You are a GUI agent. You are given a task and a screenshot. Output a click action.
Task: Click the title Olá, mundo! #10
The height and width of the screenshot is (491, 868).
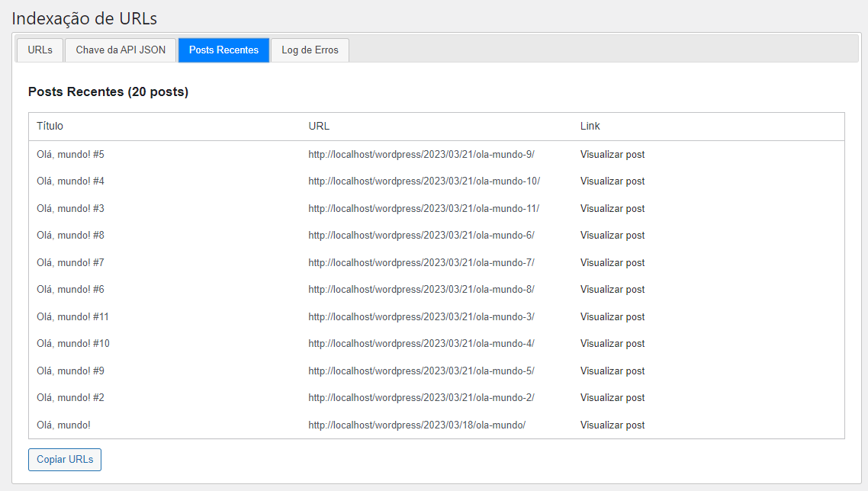point(73,344)
